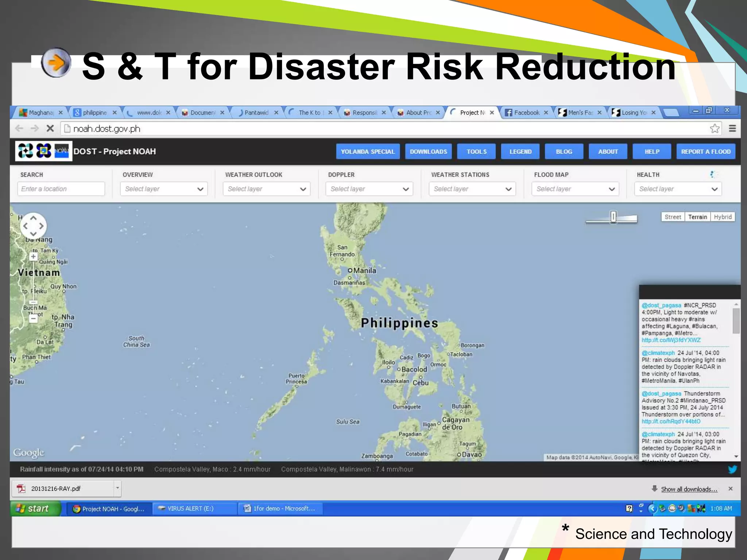Open the new tab button
This screenshot has height=560, width=747.
(670, 112)
